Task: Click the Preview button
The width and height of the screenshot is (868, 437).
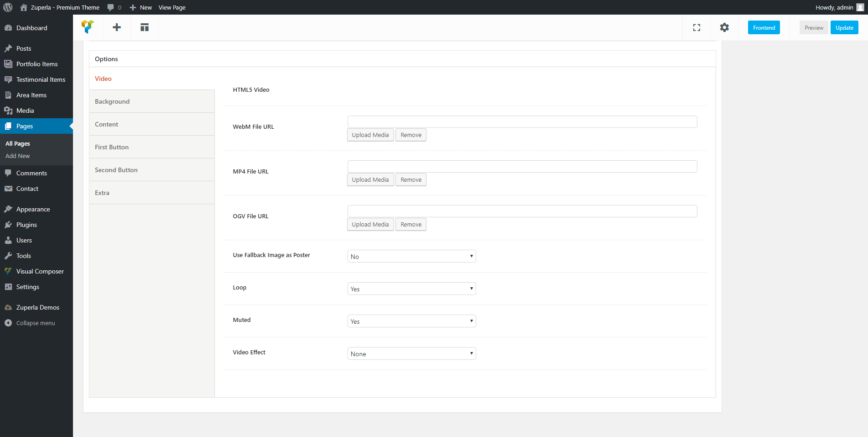Action: pos(814,27)
